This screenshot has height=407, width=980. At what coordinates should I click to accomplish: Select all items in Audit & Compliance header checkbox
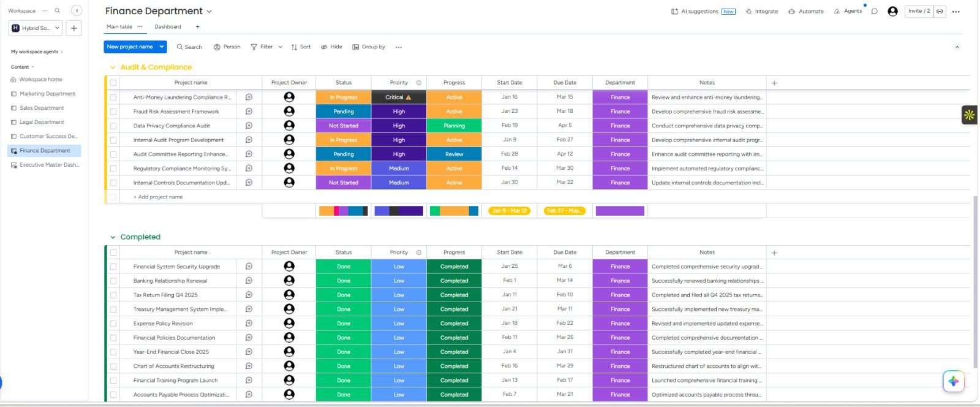pyautogui.click(x=113, y=83)
